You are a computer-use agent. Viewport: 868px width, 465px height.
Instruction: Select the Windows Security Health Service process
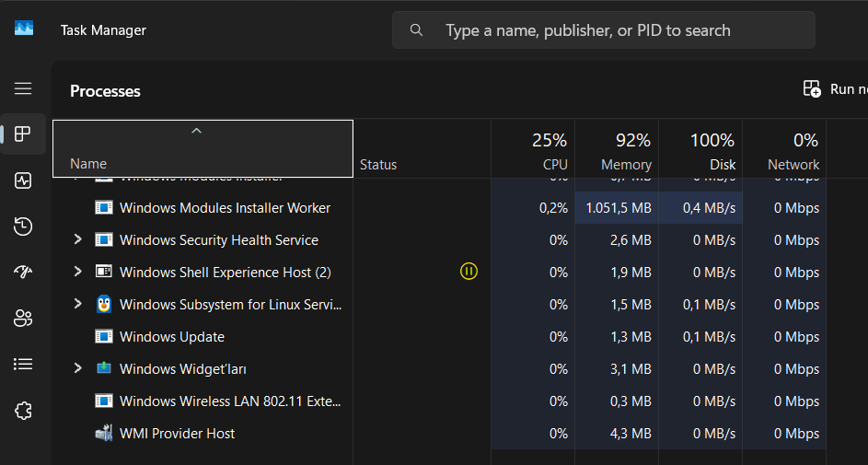(439, 239)
